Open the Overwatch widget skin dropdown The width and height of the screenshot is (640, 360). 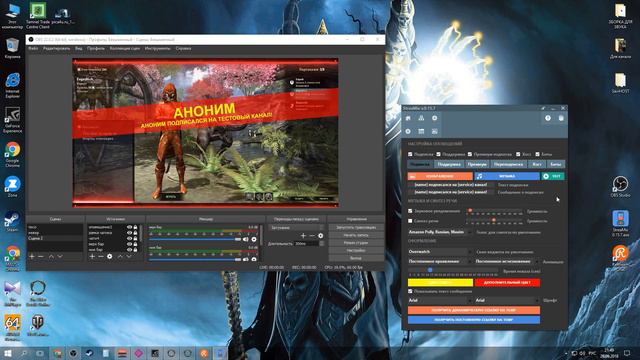tap(440, 252)
